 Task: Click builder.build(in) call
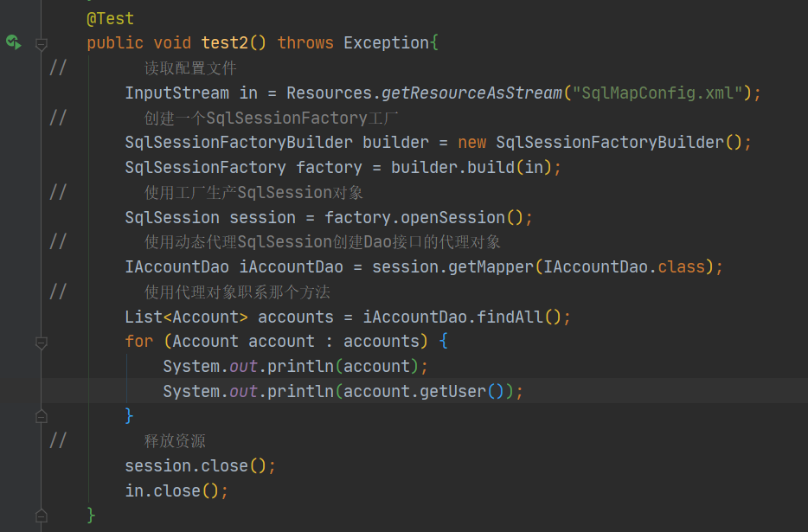click(471, 168)
